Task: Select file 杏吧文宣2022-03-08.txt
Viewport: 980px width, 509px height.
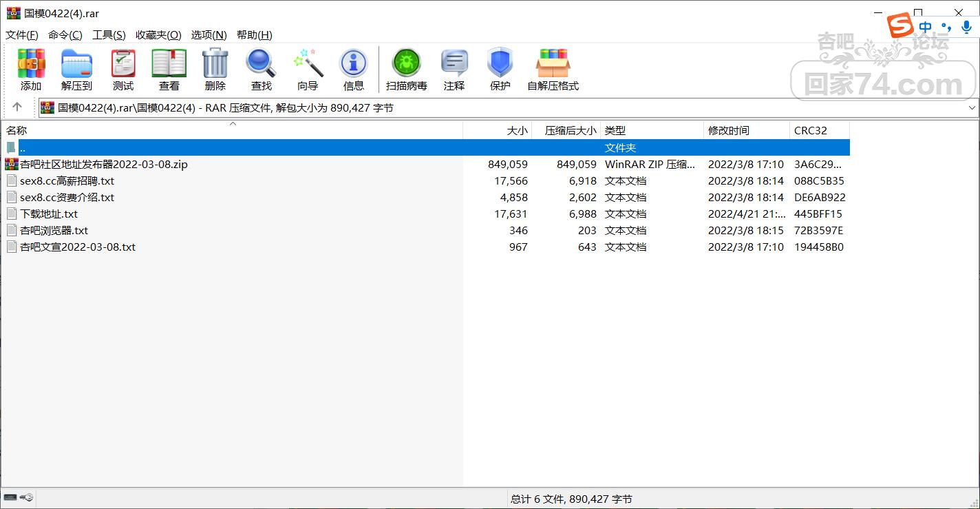Action: (78, 247)
